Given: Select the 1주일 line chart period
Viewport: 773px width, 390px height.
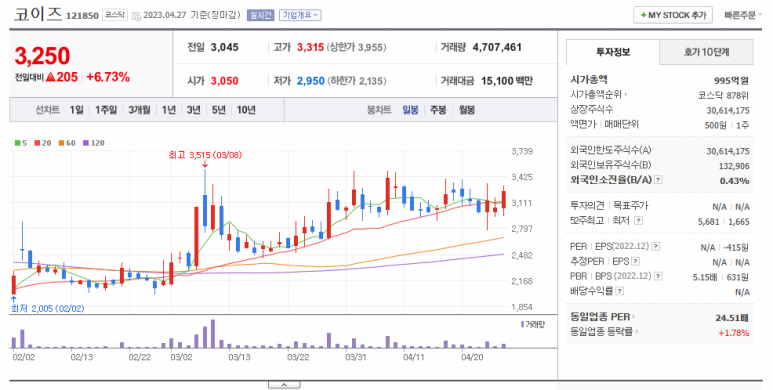Looking at the screenshot, I should (x=106, y=110).
